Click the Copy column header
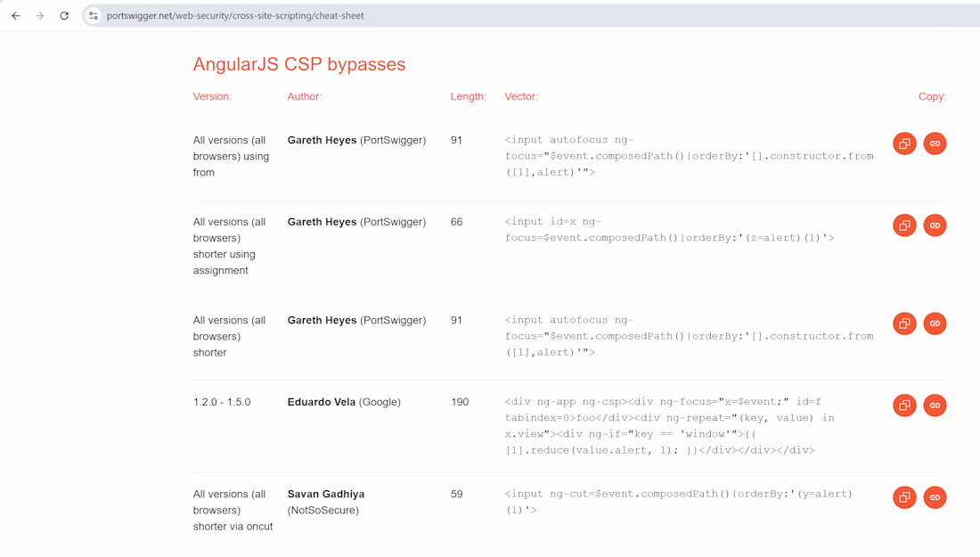The image size is (980, 557). coord(932,96)
